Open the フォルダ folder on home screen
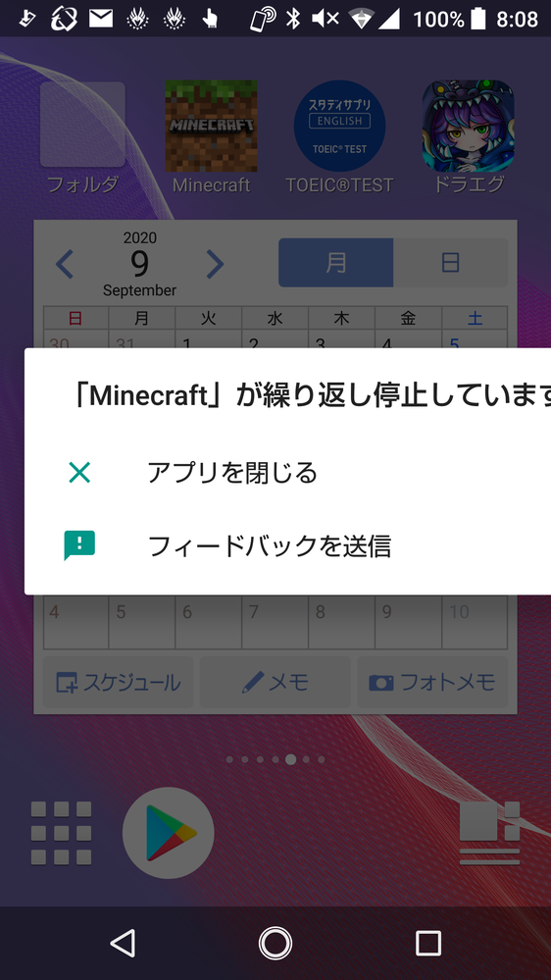 [x=82, y=125]
